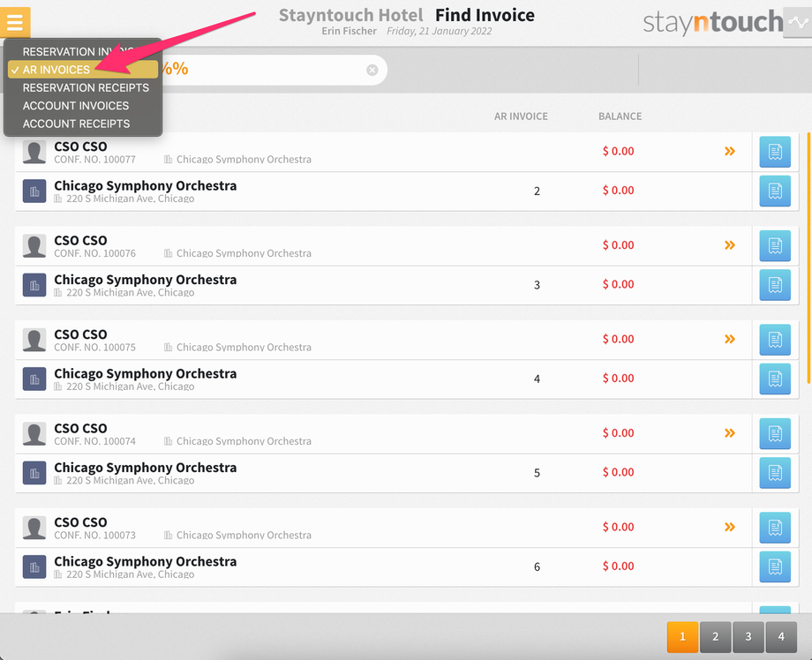This screenshot has width=812, height=660.
Task: Click guest avatar for CONF. NO. 100074
Action: point(34,434)
